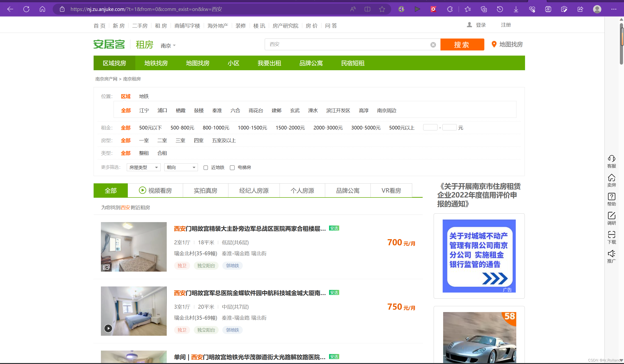The image size is (624, 364).
Task: Open 二手房 in top menu
Action: [140, 26]
